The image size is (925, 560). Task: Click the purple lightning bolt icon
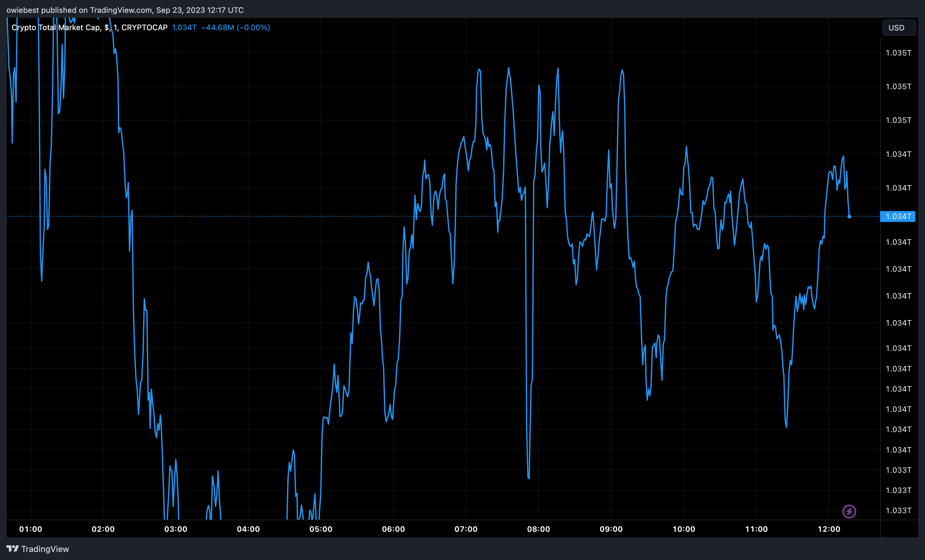click(x=849, y=511)
